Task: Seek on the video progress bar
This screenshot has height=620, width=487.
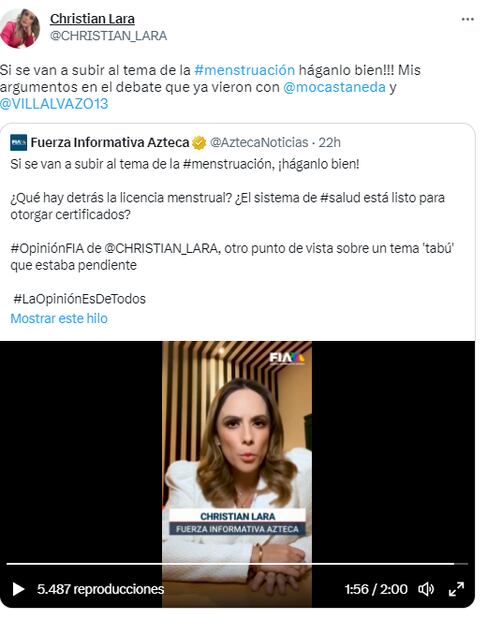Action: pos(237,563)
